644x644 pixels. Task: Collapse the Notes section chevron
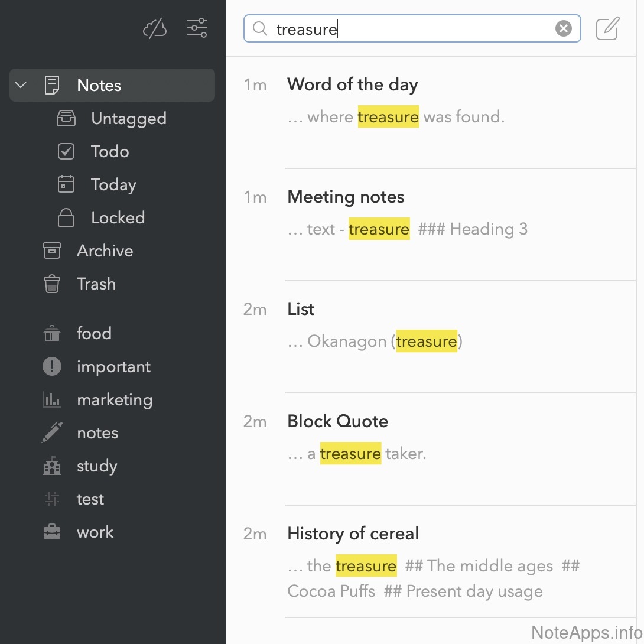point(21,85)
